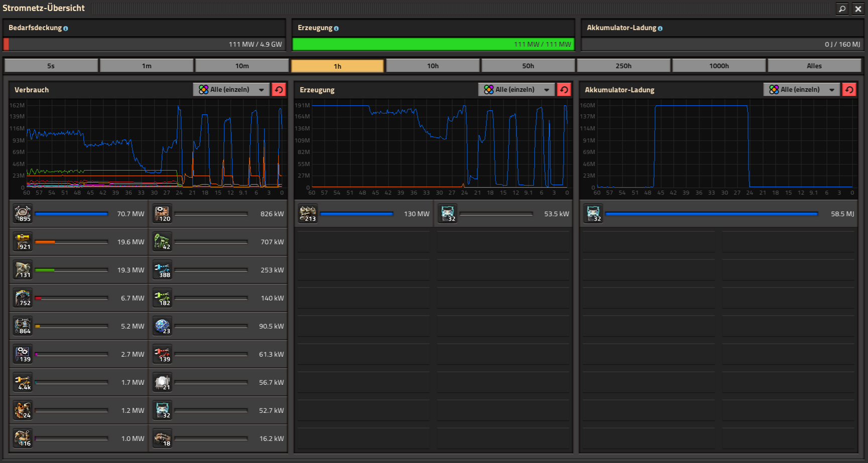Click the consumer icon with count 752

(x=23, y=298)
